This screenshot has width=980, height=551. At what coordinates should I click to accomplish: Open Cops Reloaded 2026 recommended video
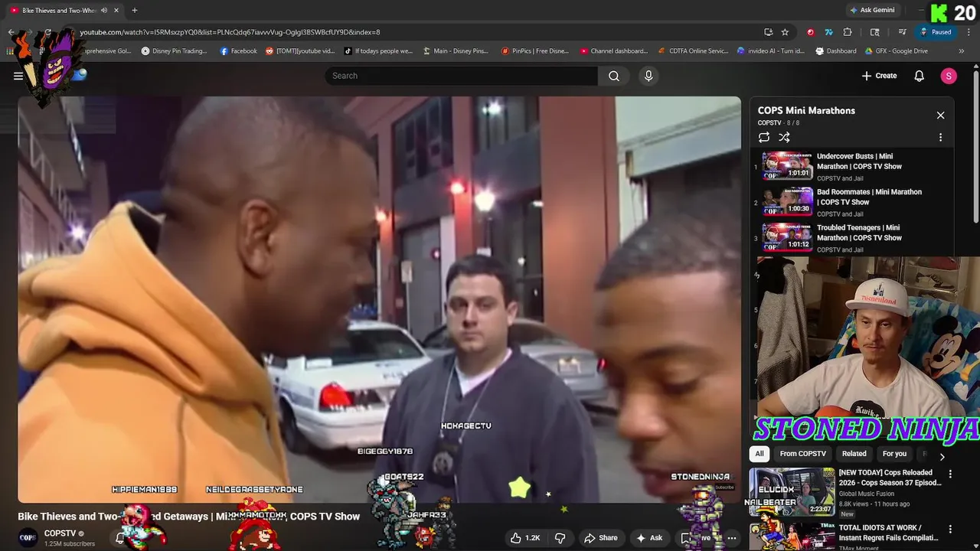pos(890,478)
